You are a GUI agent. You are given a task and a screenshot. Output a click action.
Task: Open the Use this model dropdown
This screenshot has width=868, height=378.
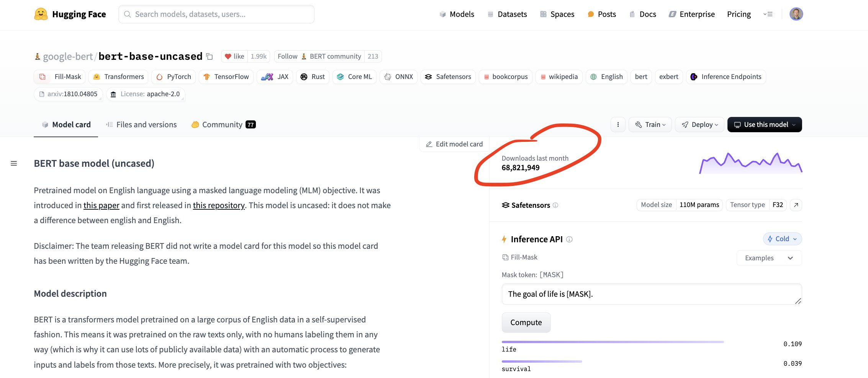point(765,125)
